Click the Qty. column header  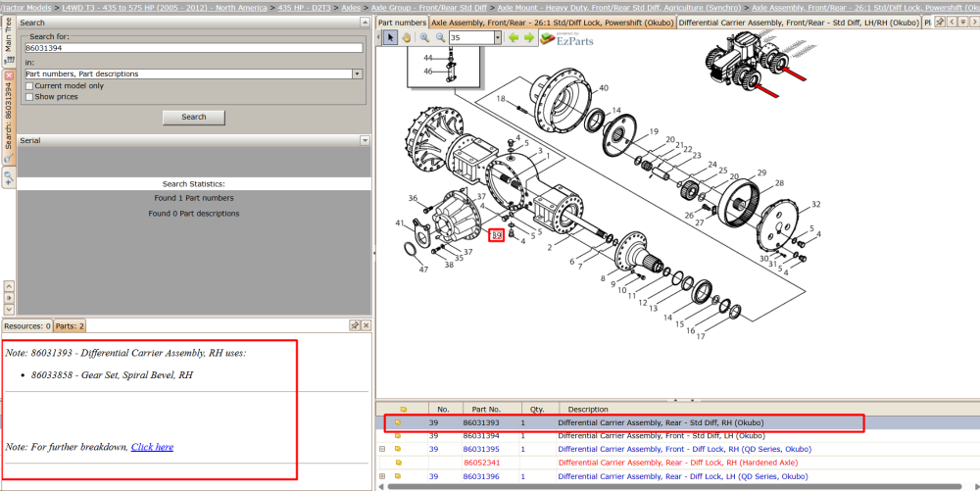537,410
